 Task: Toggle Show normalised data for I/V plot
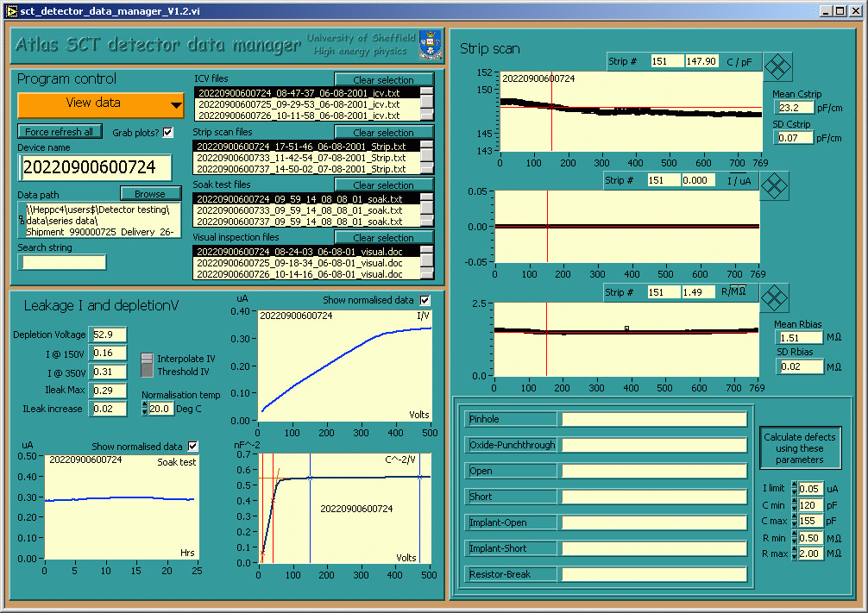click(425, 300)
